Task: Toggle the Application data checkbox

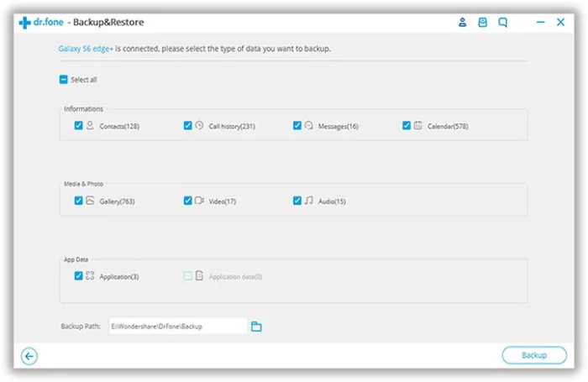Action: (188, 275)
